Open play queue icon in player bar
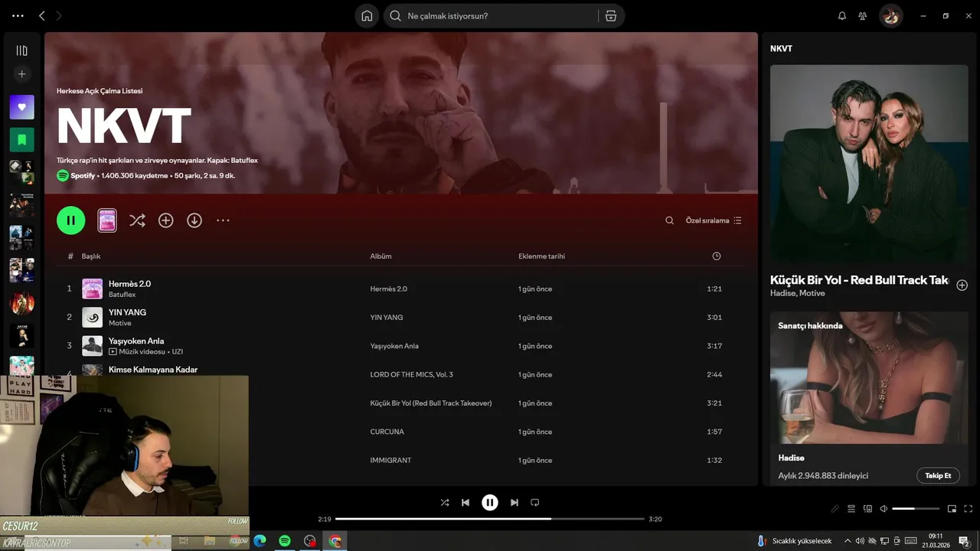The image size is (980, 551). click(851, 509)
